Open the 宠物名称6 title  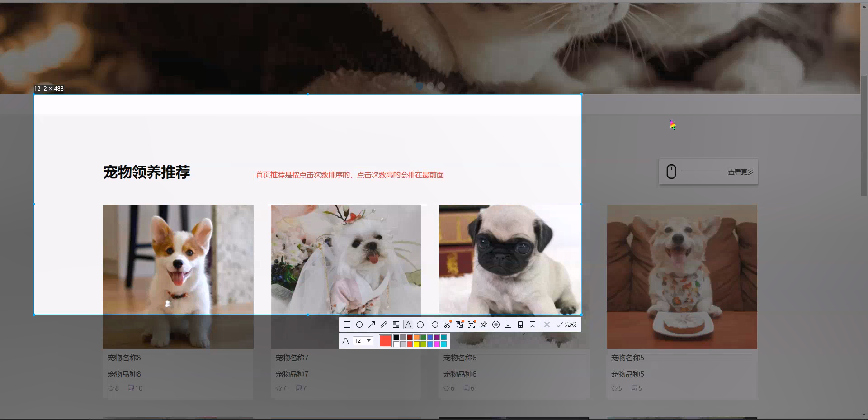[460, 358]
